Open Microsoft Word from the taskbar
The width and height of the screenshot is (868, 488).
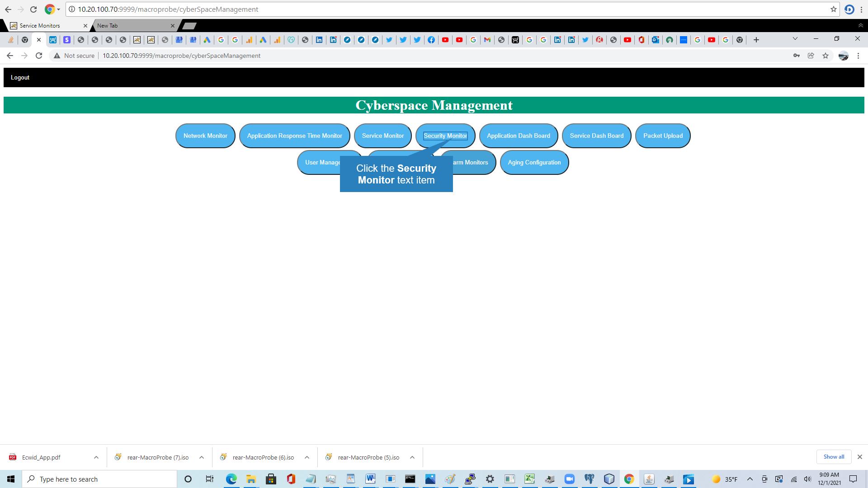[x=370, y=479]
